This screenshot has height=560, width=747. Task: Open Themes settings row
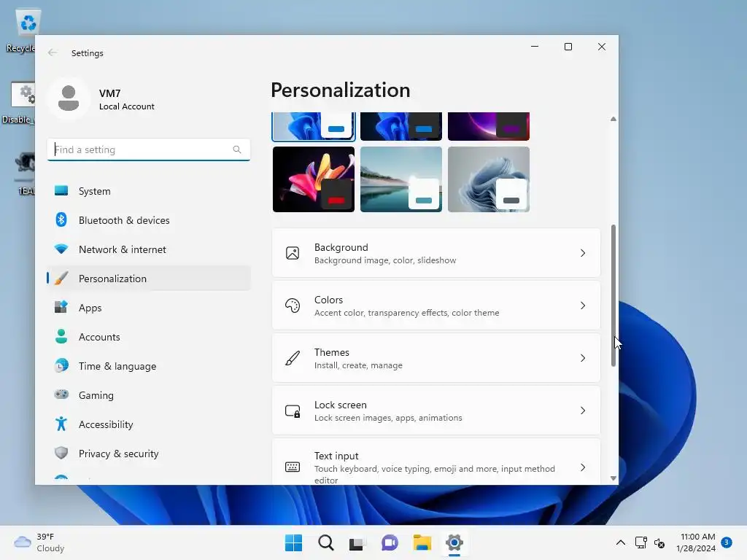(x=436, y=357)
